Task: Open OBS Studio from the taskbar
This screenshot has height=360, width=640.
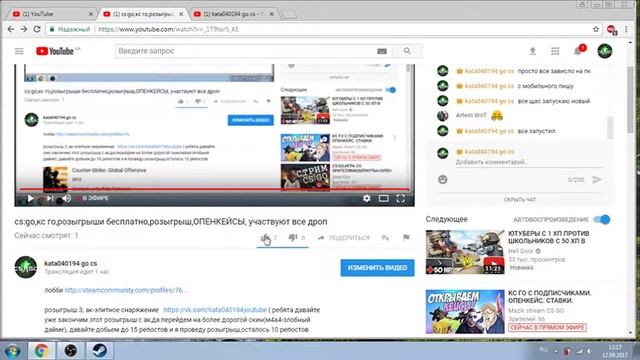Action: click(71, 351)
